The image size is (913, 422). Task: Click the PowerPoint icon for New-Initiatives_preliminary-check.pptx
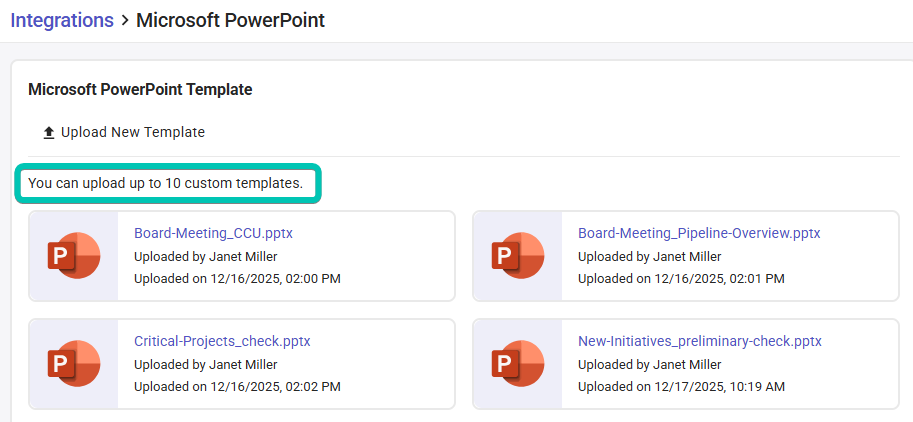(517, 364)
